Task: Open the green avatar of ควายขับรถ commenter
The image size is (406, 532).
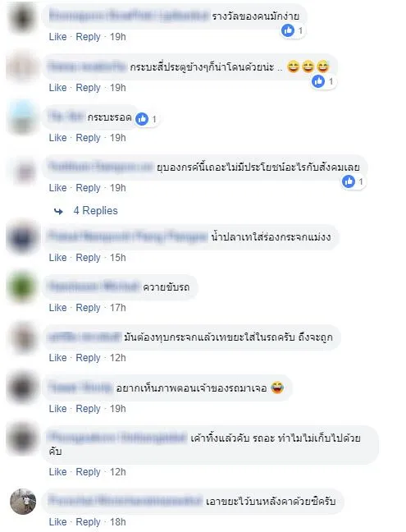Action: [23, 287]
